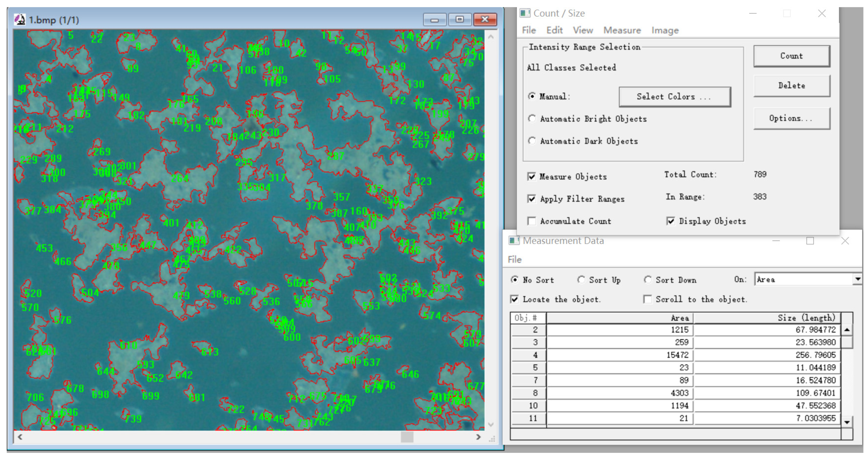Open File menu in Measurement Data

click(514, 260)
